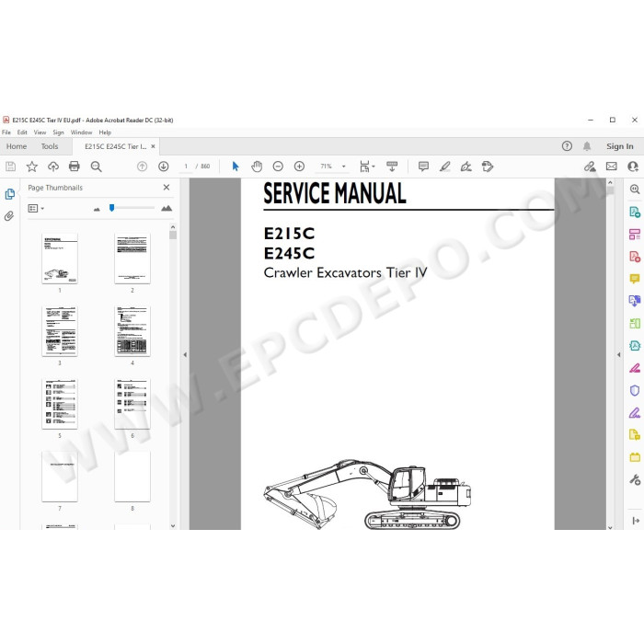Switch to the Home tab

pyautogui.click(x=17, y=146)
